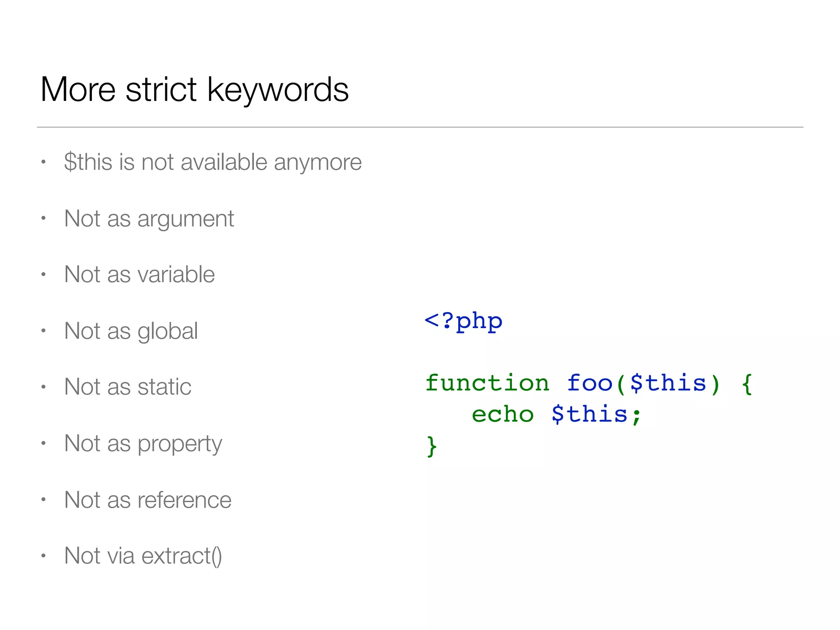Select the "Not as reference" line

148,500
